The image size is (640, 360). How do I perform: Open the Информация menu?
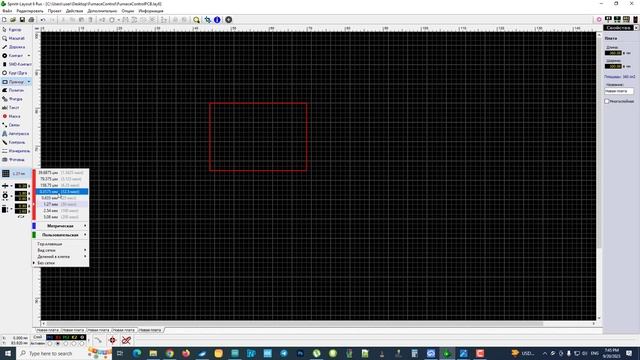pyautogui.click(x=151, y=11)
